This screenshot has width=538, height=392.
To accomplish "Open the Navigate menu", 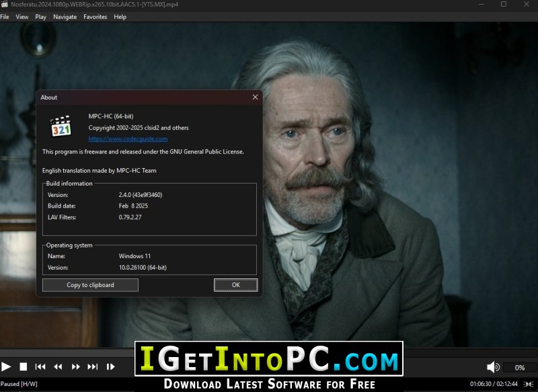I will 65,17.
